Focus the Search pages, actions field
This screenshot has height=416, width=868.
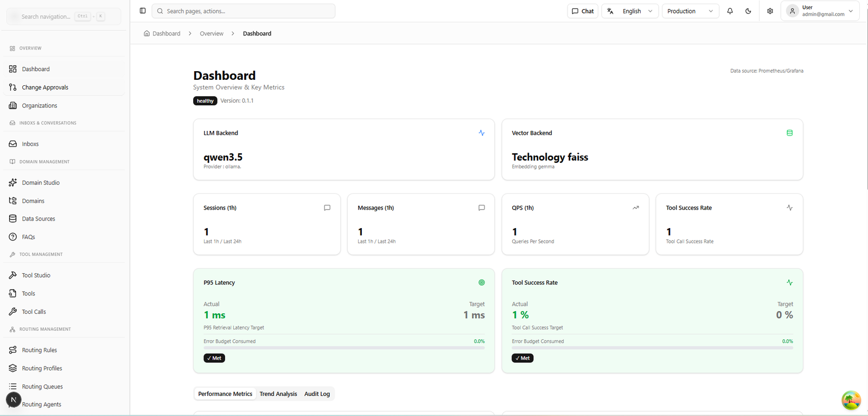(244, 11)
